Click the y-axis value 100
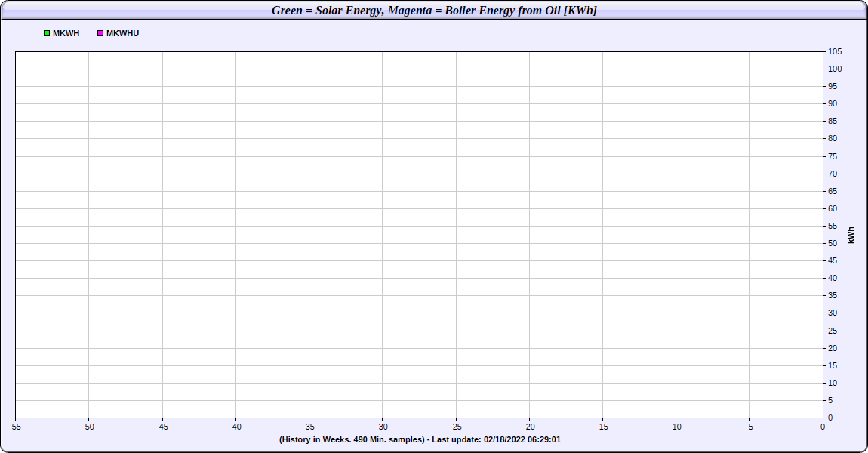Image resolution: width=868 pixels, height=453 pixels. point(835,69)
